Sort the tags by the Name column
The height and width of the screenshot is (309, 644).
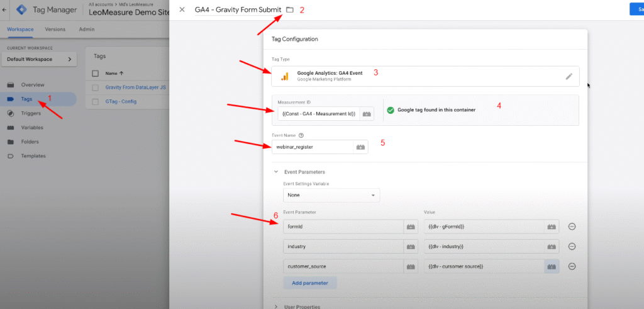[x=114, y=74]
